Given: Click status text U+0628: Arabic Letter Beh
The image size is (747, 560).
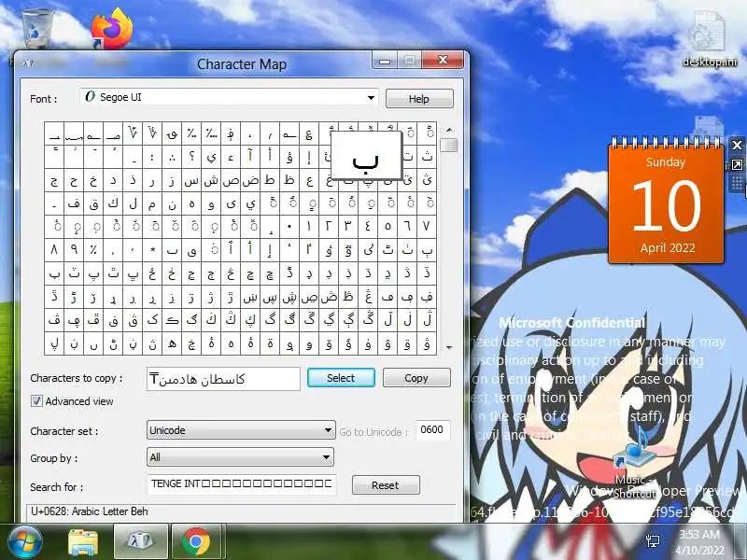Looking at the screenshot, I should tap(90, 511).
